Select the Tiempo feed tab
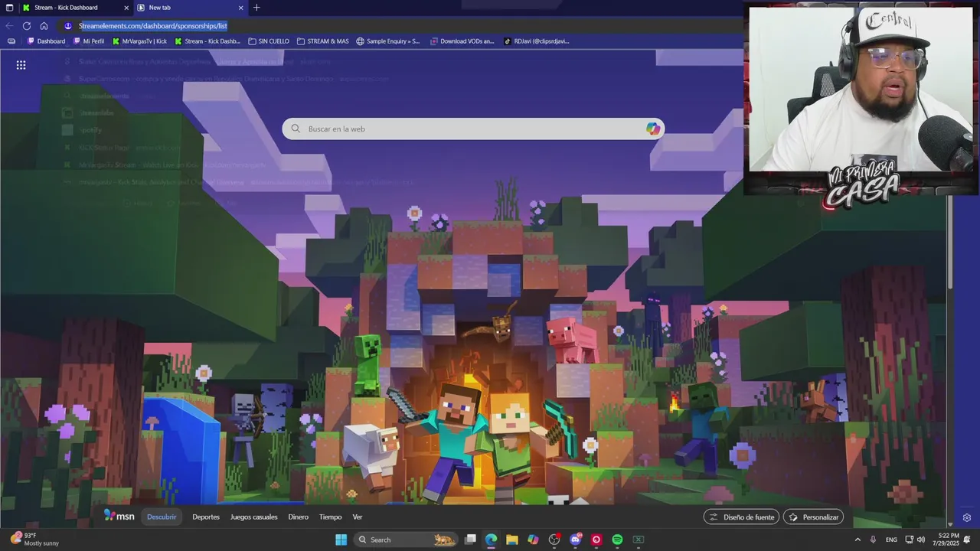This screenshot has height=551, width=980. tap(331, 517)
